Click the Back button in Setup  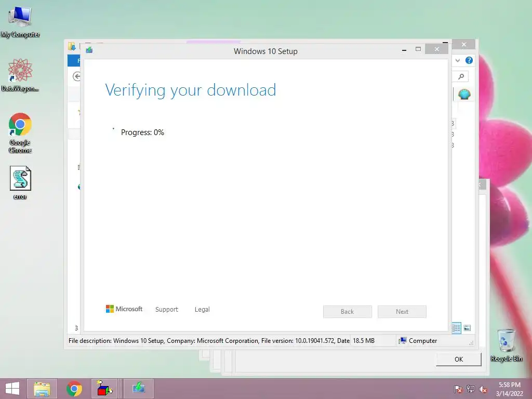pyautogui.click(x=348, y=312)
